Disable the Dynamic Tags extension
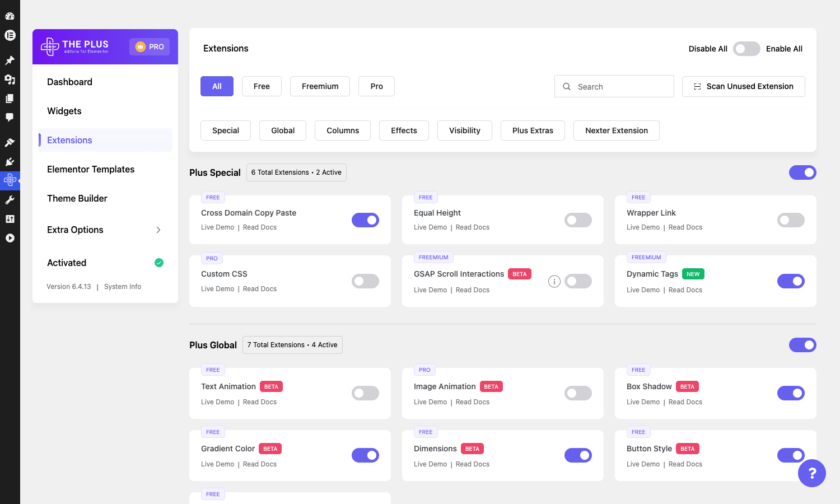 click(791, 281)
